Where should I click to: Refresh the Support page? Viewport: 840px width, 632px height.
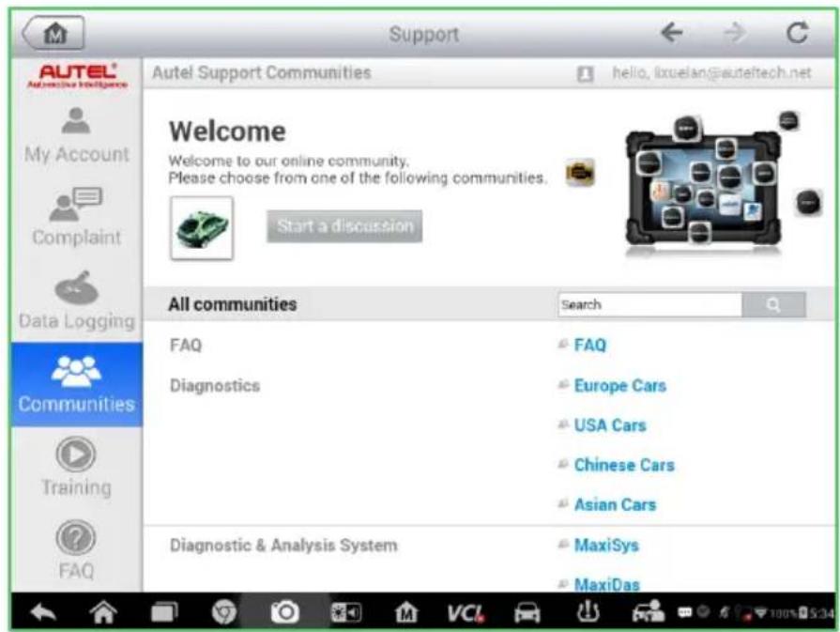pos(797,33)
